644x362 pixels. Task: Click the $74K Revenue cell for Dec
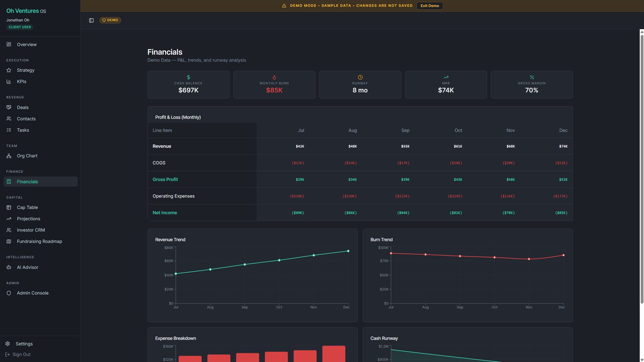[x=563, y=146]
